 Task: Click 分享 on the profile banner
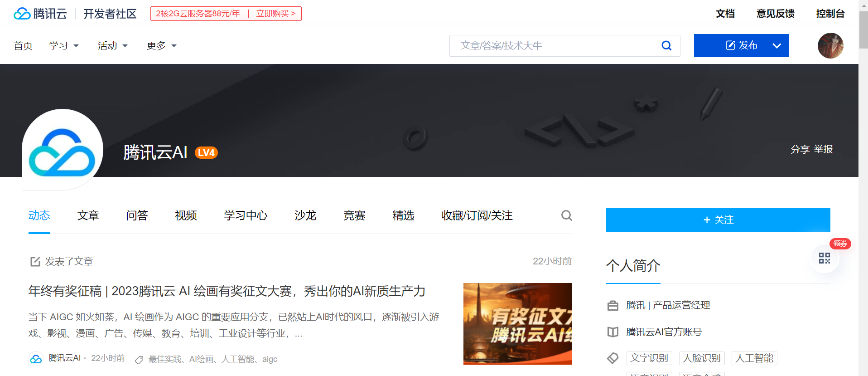coord(800,149)
